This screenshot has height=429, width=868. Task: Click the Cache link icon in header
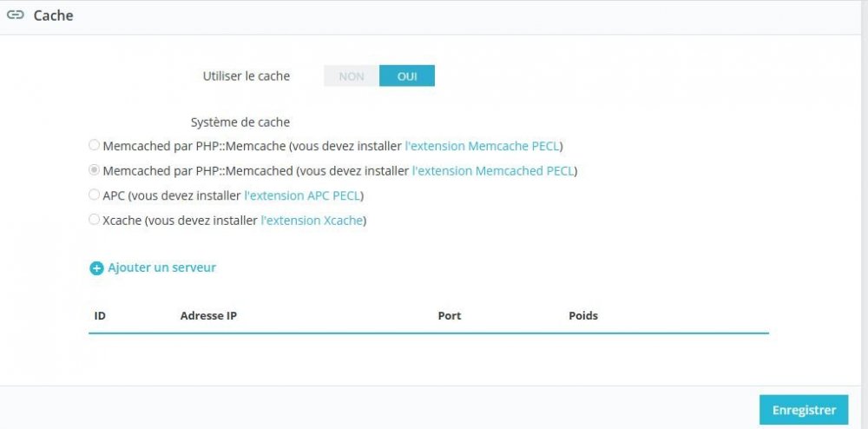tap(15, 16)
